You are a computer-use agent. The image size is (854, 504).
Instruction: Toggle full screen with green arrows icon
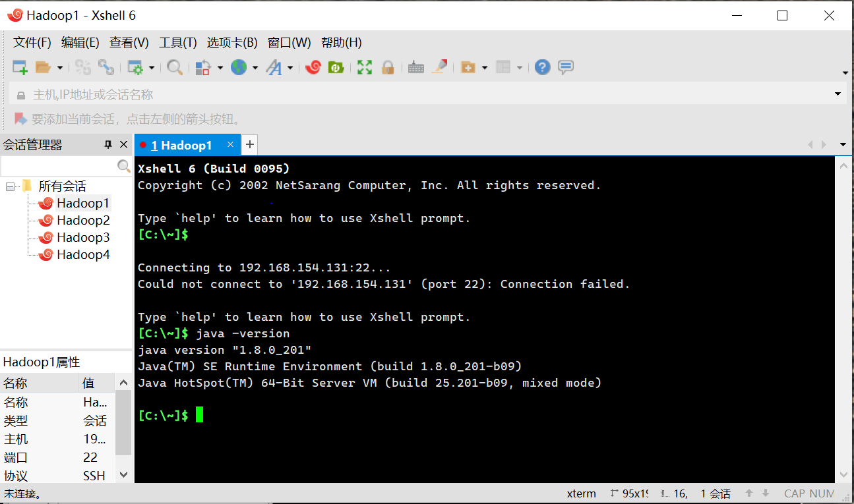point(365,67)
